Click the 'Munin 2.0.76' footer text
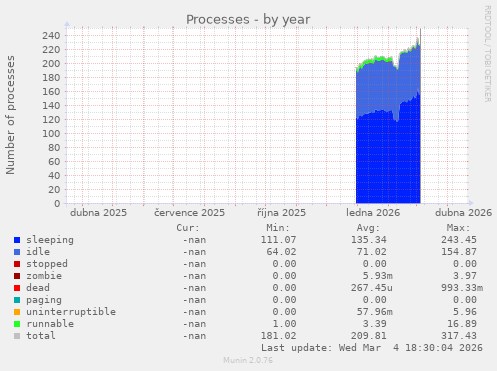The width and height of the screenshot is (497, 371). (248, 360)
